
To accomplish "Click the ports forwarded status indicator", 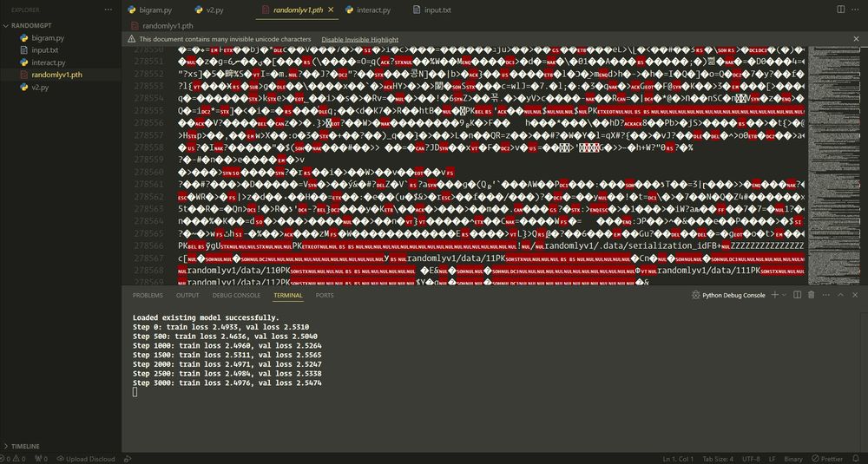I will pyautogui.click(x=41, y=459).
